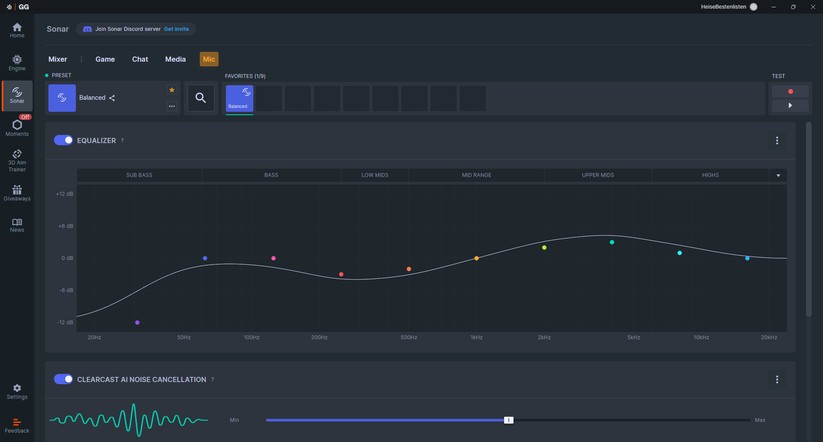The width and height of the screenshot is (823, 442).
Task: Click the noise cancellation slider handle
Action: (509, 420)
